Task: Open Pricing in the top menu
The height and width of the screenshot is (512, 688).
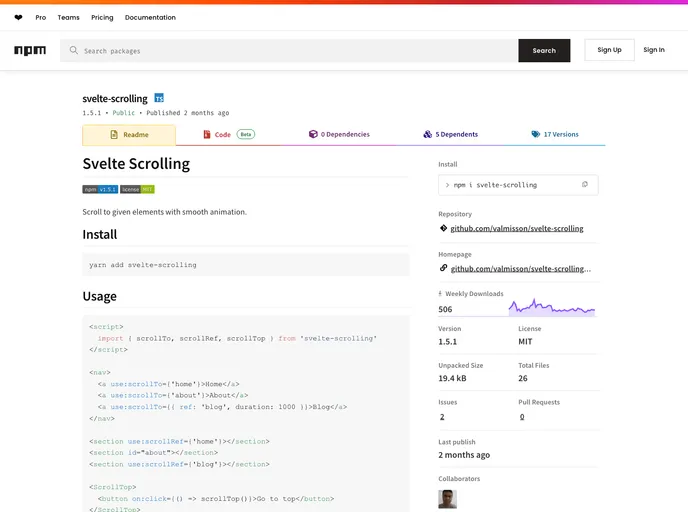Action: click(x=102, y=18)
